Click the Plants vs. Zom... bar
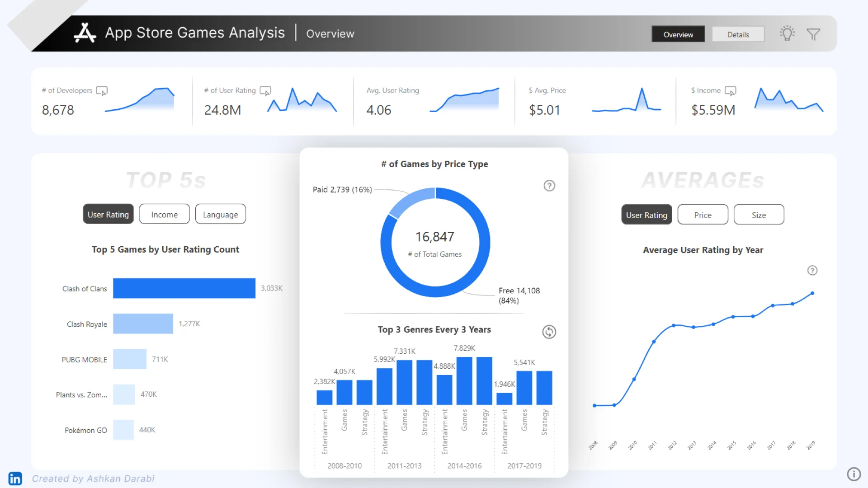The height and width of the screenshot is (488, 868). tap(124, 394)
